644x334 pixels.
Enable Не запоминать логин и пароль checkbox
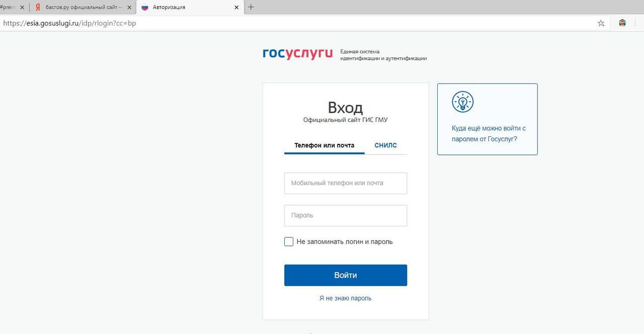point(289,241)
